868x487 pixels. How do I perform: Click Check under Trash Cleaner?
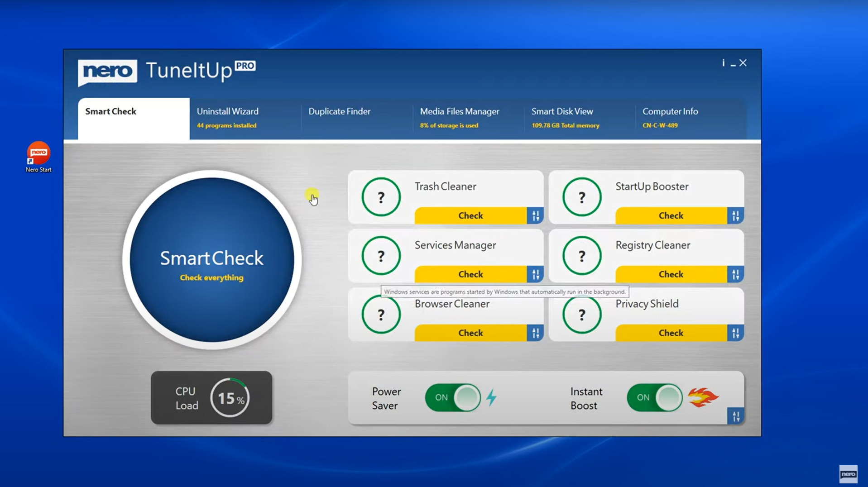470,215
